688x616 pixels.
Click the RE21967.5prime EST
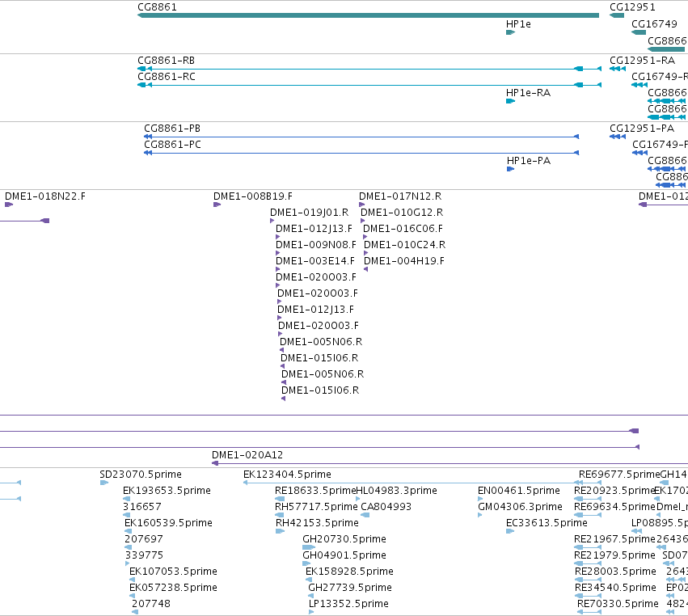(588, 547)
